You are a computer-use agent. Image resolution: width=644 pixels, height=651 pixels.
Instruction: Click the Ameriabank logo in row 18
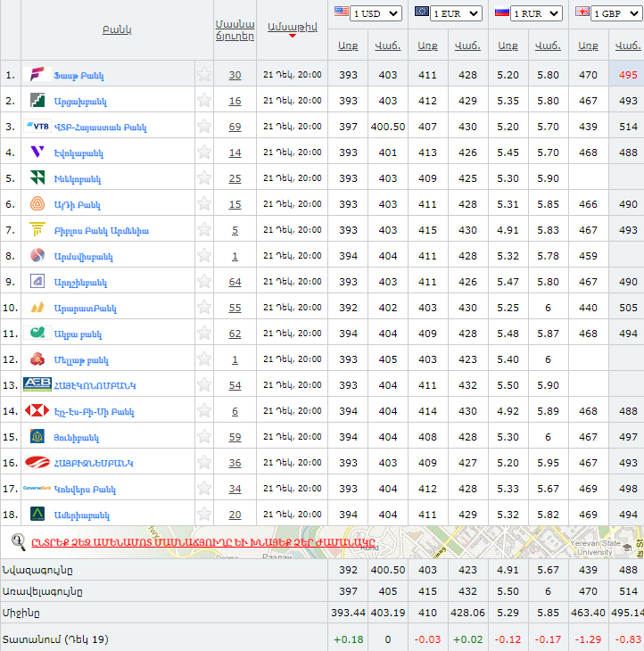coord(37,514)
